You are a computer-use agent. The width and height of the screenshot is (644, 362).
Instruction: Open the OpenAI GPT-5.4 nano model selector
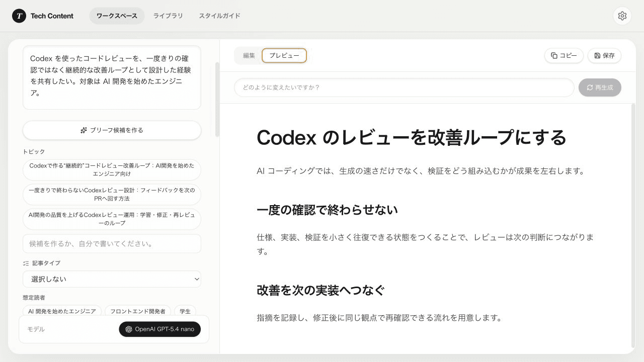click(x=159, y=329)
